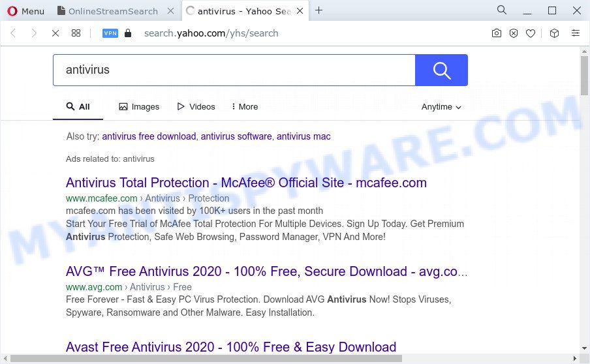
Task: Open the Speed Dial start page grid
Action: pyautogui.click(x=76, y=33)
